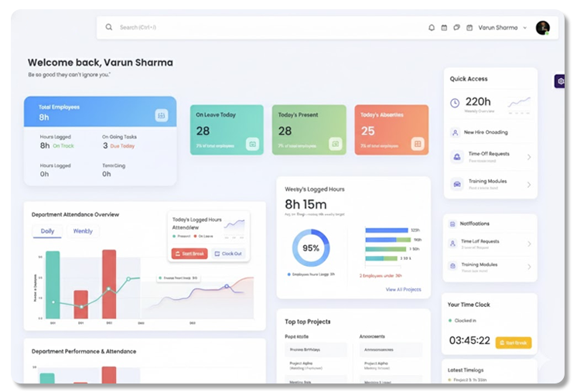Open the calendar icon in top bar
This screenshot has height=392, width=577.
click(444, 28)
